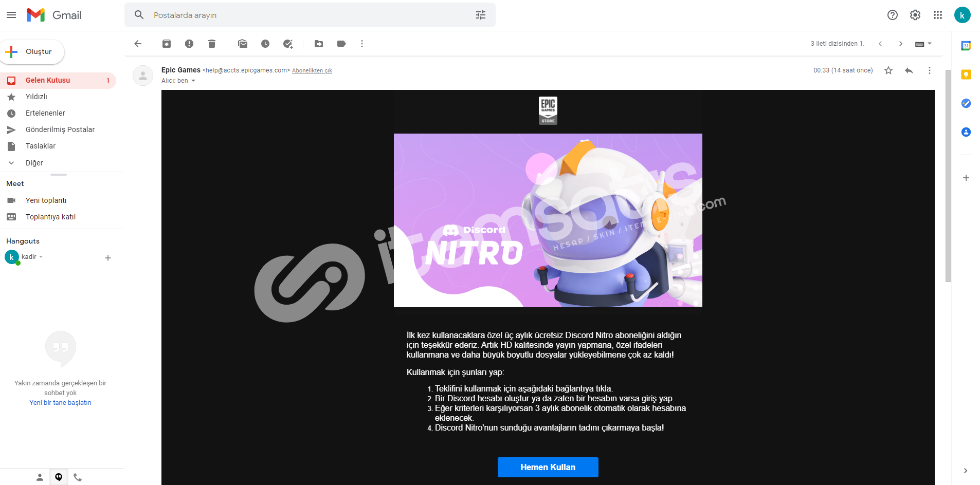Open the Google apps grid
The height and width of the screenshot is (485, 980).
tap(938, 15)
